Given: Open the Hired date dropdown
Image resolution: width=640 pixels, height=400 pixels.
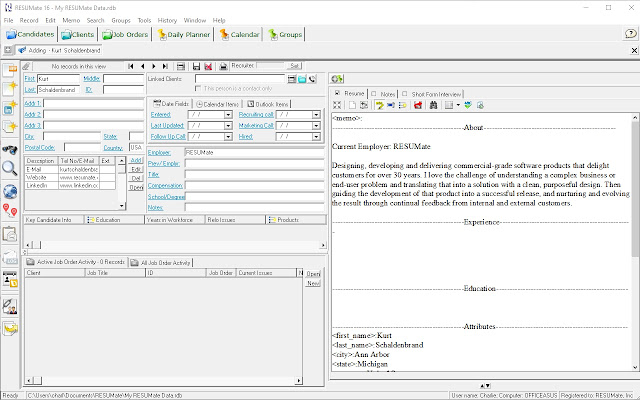Looking at the screenshot, I should point(316,137).
